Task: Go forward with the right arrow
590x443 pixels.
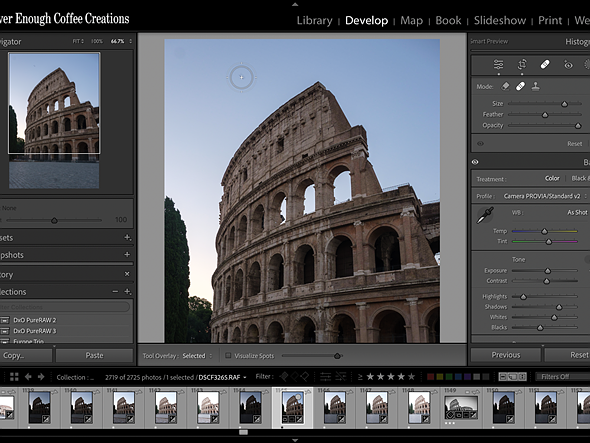Action: click(x=41, y=377)
